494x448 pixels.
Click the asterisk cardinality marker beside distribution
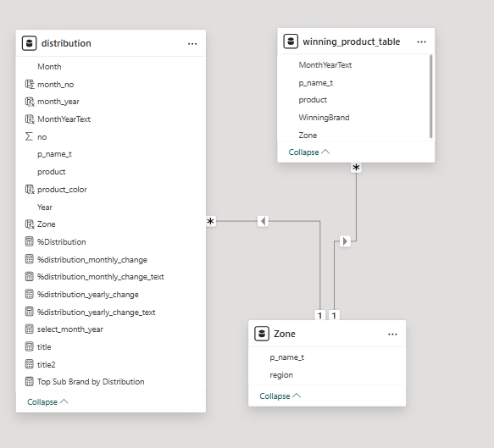click(211, 221)
